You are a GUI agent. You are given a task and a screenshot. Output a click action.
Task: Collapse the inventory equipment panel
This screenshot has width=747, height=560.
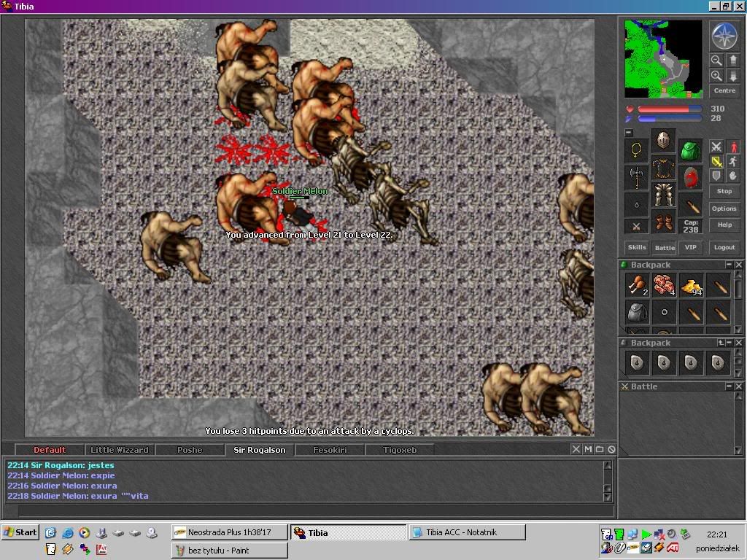coord(629,133)
